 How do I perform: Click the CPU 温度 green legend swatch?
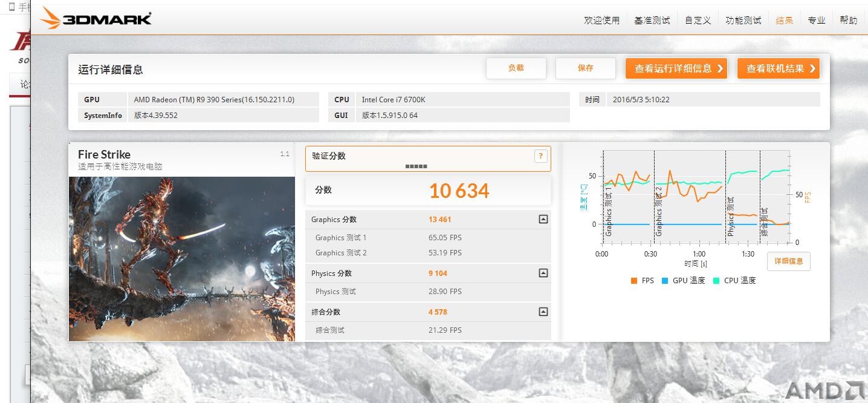point(716,281)
